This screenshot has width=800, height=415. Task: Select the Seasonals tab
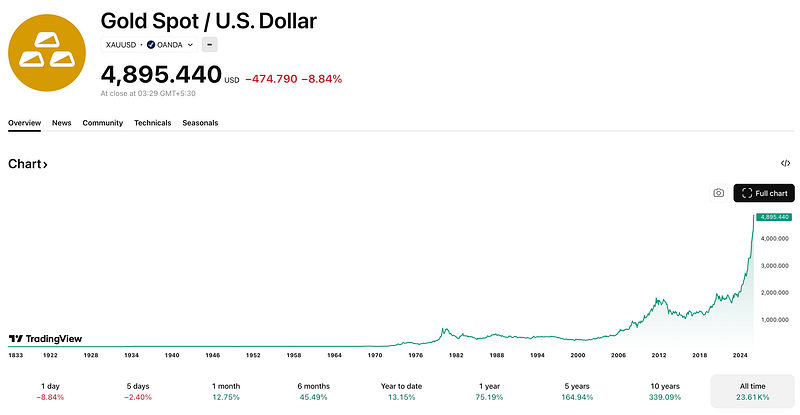tap(200, 123)
